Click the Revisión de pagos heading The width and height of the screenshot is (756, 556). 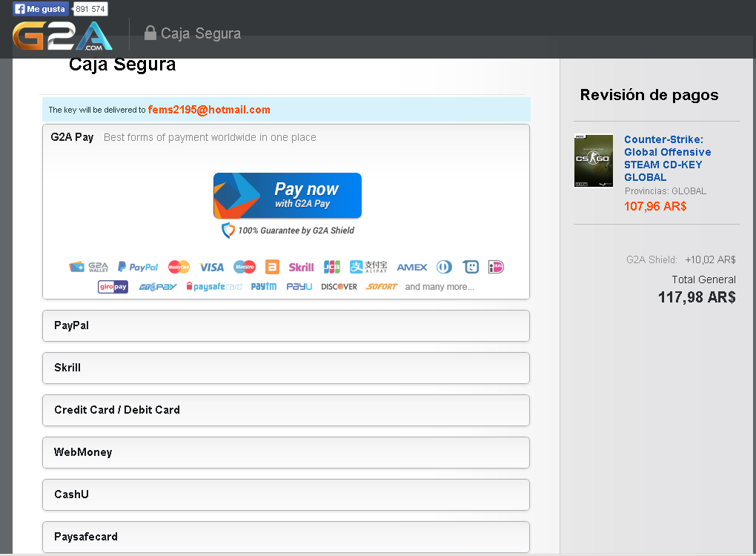coord(649,95)
